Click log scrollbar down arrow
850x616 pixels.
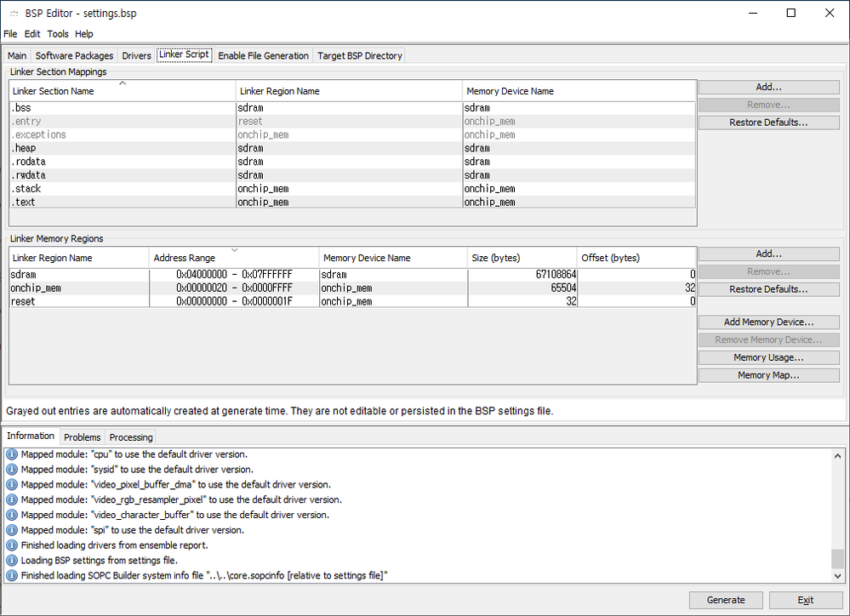click(837, 576)
